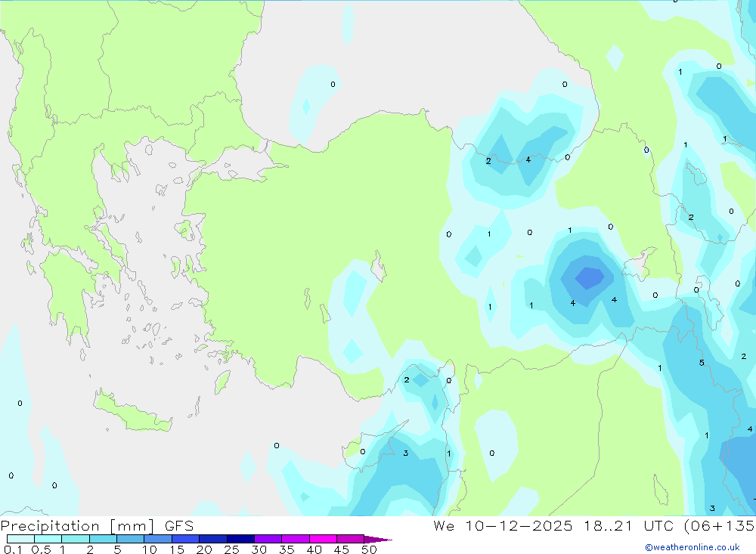Pick the 15–20 mm royal blue legend swatch
This screenshot has height=554, width=756.
coord(186,539)
